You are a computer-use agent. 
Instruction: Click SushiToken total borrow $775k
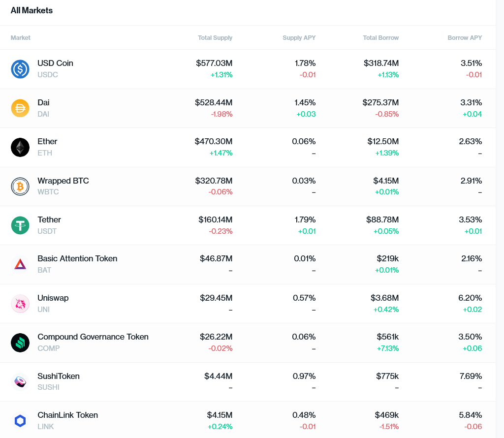[387, 376]
